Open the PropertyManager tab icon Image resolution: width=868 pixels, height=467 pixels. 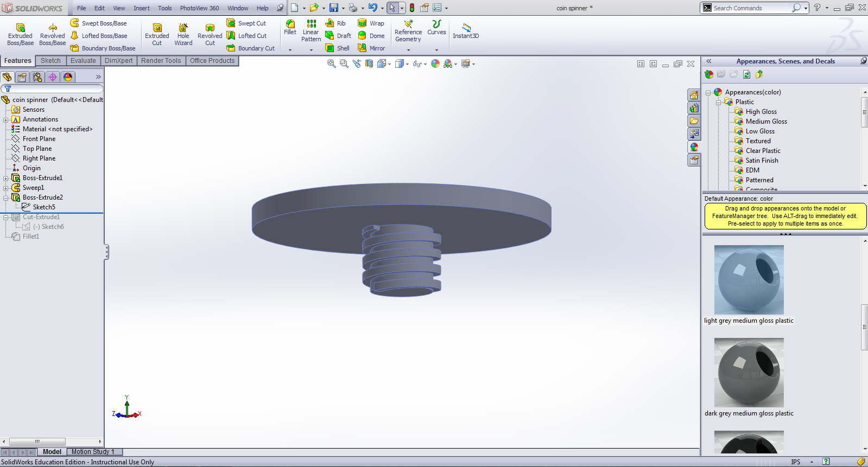(x=22, y=77)
